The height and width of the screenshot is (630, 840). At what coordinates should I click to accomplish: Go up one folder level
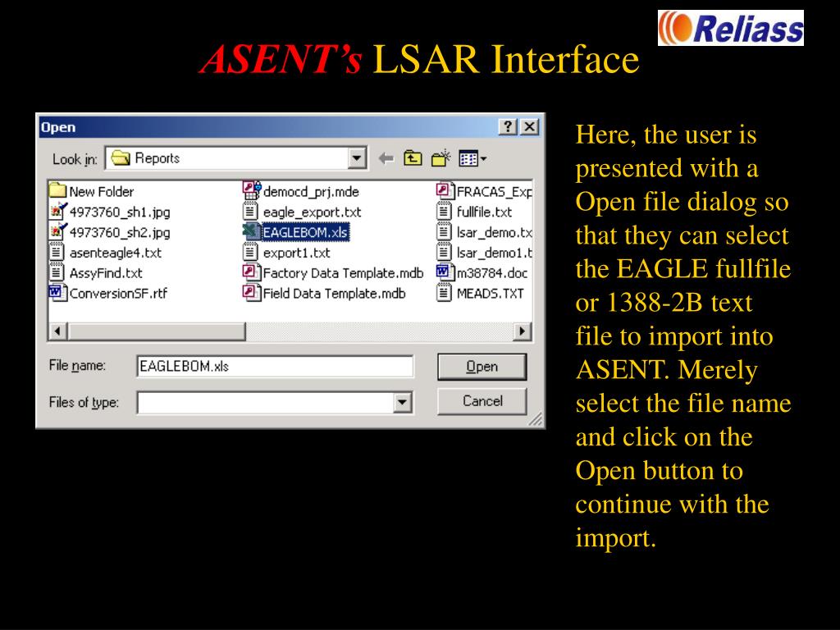pos(413,158)
